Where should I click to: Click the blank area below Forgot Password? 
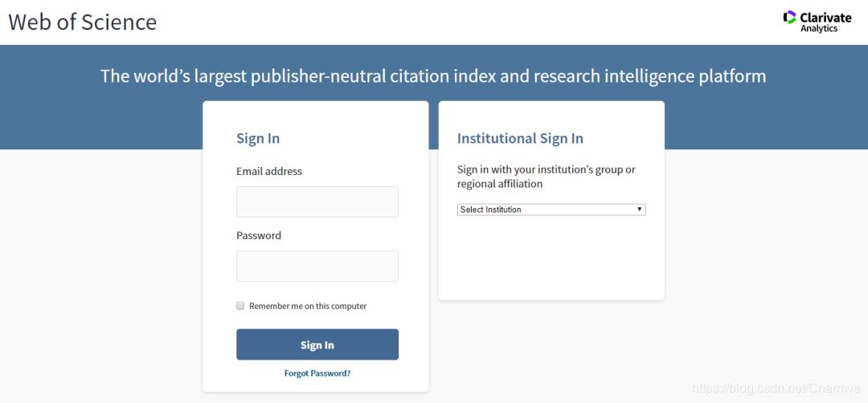coord(317,385)
